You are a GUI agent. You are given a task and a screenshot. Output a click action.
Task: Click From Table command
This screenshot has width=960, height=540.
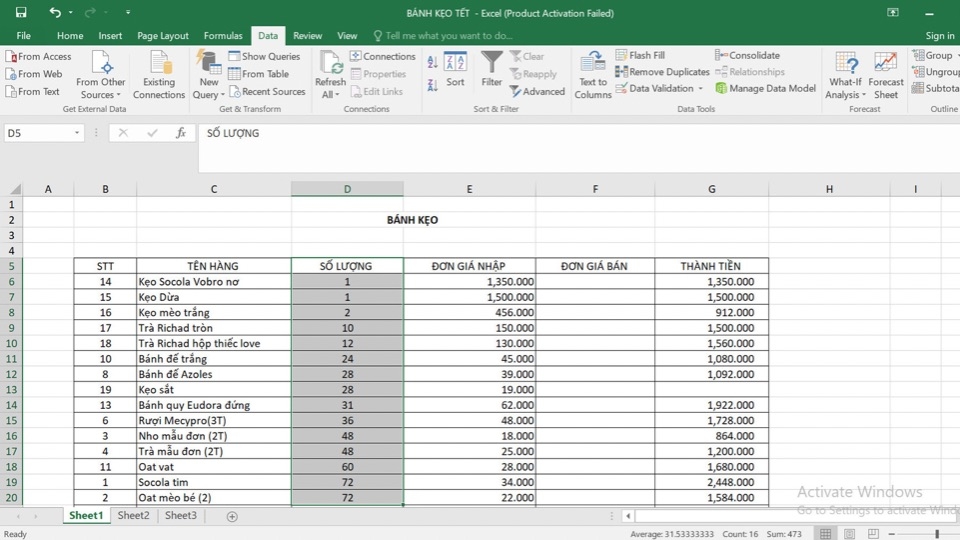tap(258, 74)
